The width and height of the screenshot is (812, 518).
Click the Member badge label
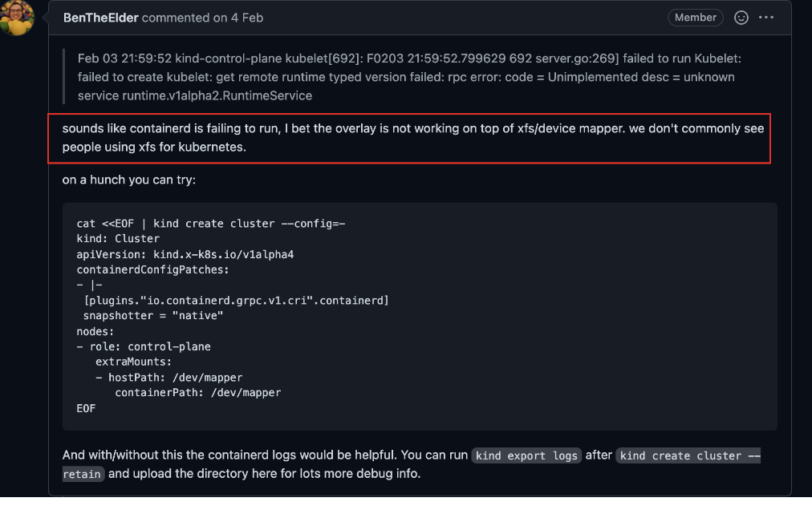click(x=695, y=18)
